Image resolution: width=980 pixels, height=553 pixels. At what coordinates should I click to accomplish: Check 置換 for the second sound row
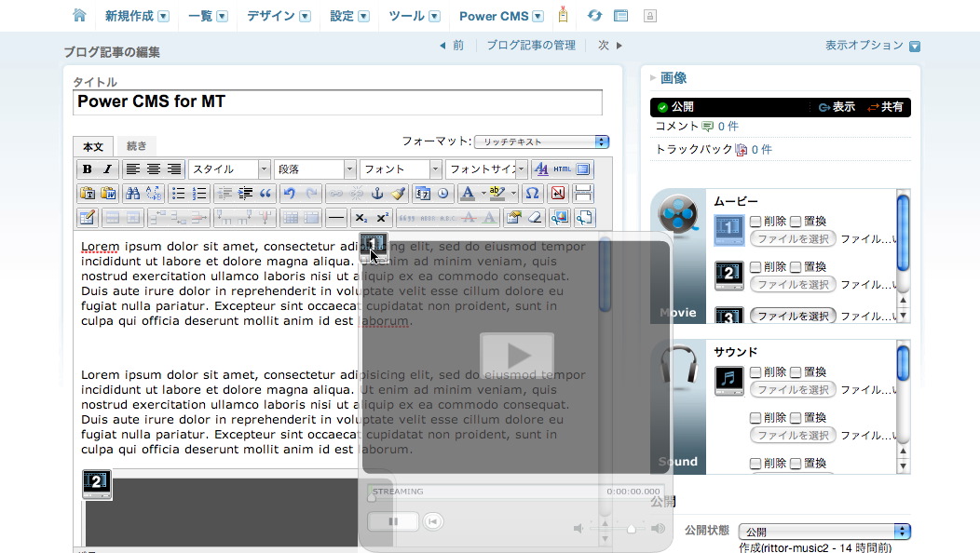[795, 417]
